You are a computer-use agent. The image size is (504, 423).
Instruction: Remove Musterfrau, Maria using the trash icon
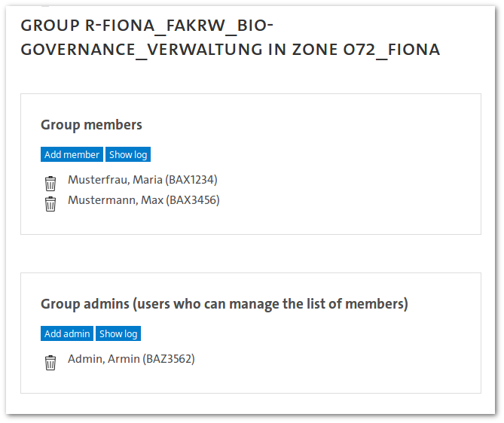click(50, 184)
